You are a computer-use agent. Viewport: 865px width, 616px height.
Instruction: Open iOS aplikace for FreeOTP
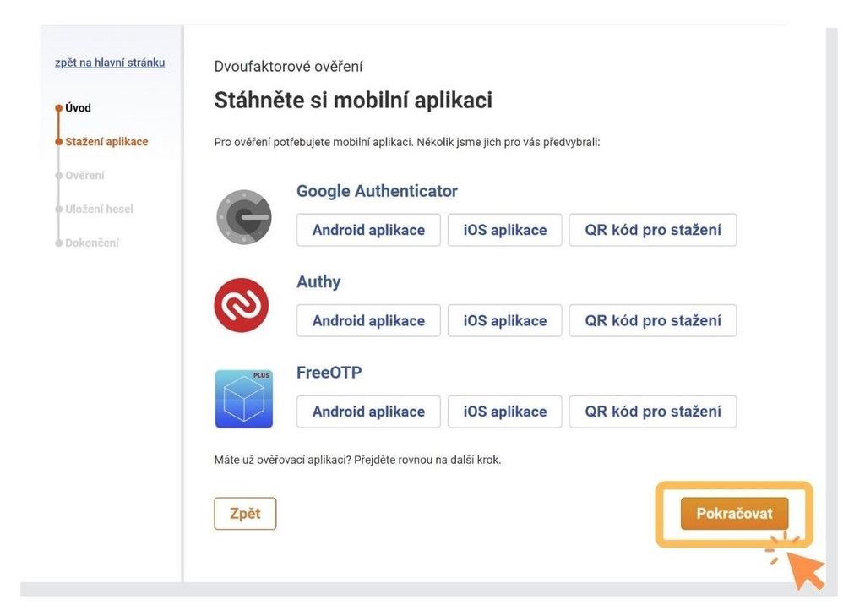pyautogui.click(x=505, y=412)
